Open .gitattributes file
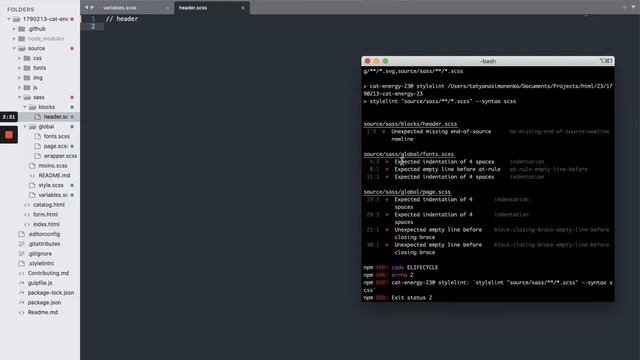The image size is (640, 360). click(44, 244)
